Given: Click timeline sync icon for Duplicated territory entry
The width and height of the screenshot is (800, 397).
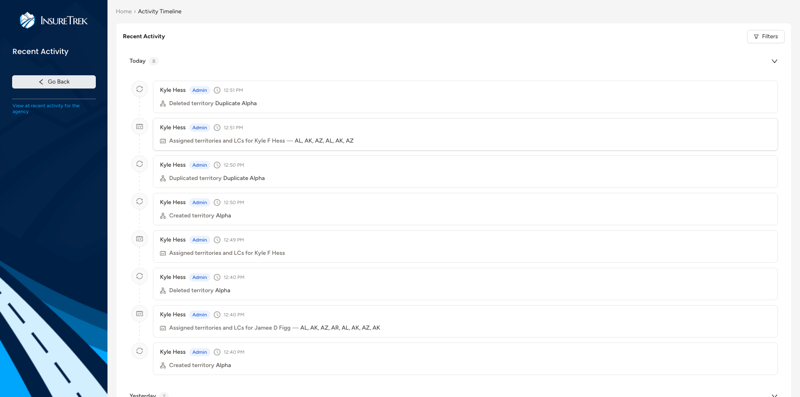Looking at the screenshot, I should click(139, 164).
